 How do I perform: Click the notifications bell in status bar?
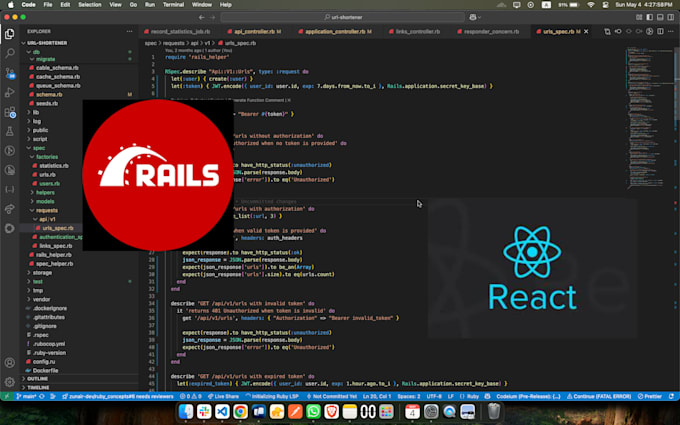point(671,396)
